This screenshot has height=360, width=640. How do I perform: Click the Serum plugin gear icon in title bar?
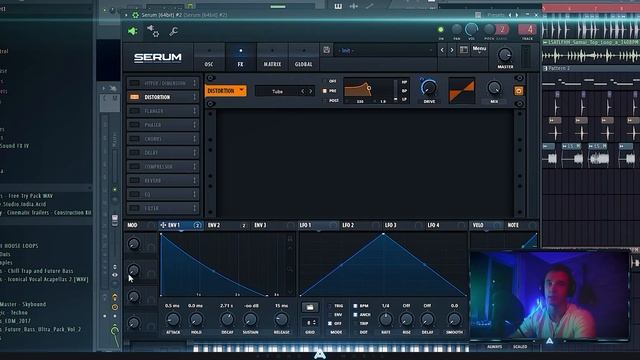coord(135,15)
